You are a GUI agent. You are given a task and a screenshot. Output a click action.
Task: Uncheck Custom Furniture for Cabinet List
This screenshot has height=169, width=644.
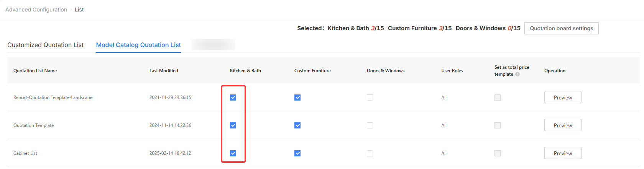[297, 153]
